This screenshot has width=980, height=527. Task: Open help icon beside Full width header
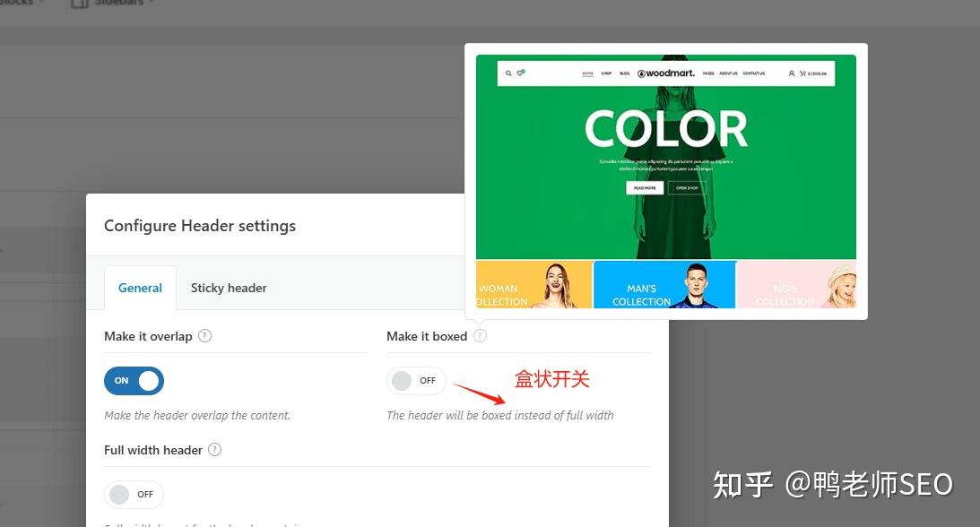pos(214,450)
